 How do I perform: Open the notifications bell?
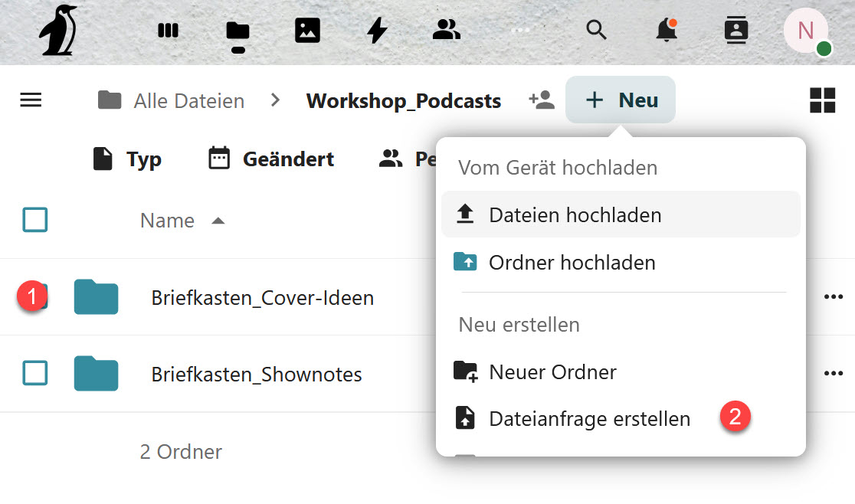[x=667, y=31]
